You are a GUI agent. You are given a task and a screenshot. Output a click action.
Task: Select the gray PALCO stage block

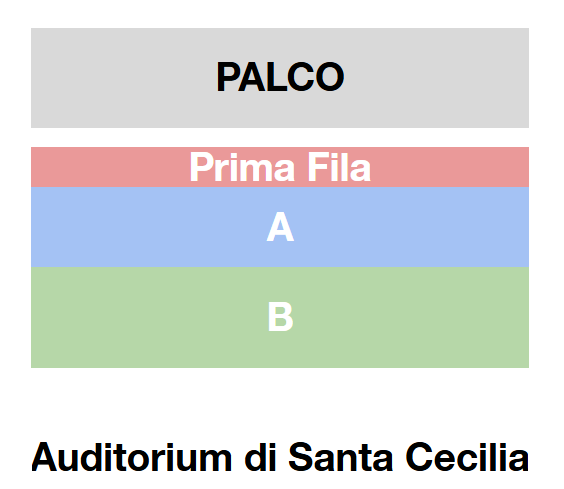pyautogui.click(x=280, y=78)
